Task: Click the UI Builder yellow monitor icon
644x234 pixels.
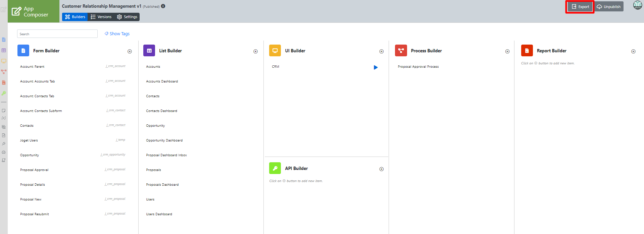Action: click(x=275, y=51)
